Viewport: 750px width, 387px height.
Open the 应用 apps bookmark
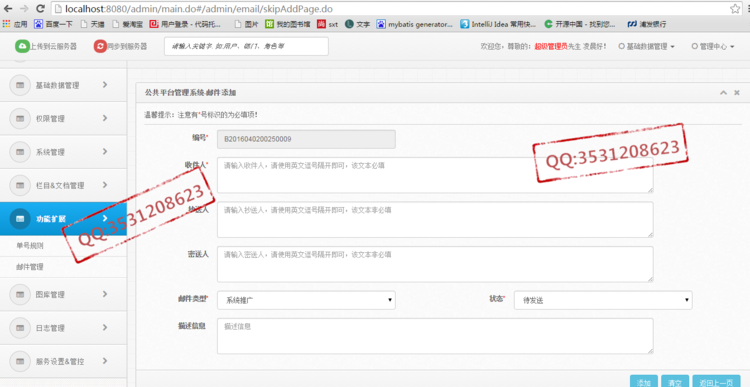(15, 24)
